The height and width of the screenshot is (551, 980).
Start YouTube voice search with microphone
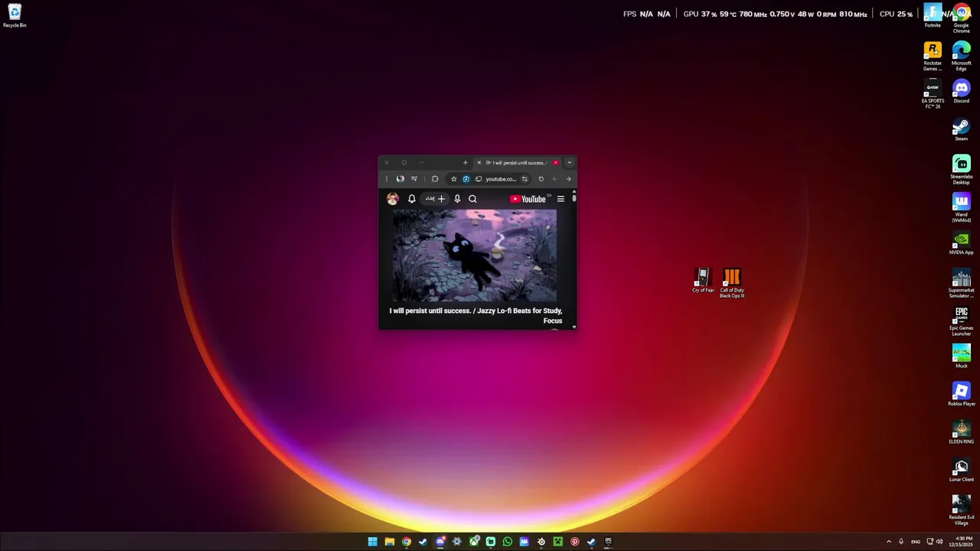click(457, 199)
